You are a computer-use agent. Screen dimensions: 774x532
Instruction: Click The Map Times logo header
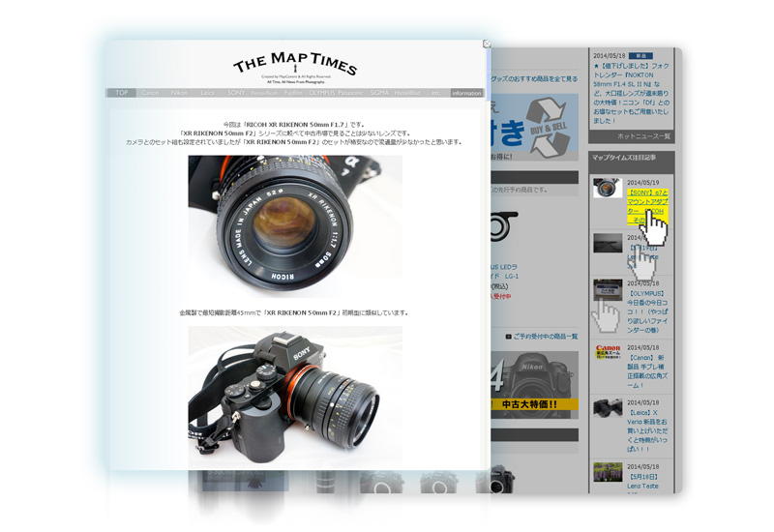coord(295,66)
